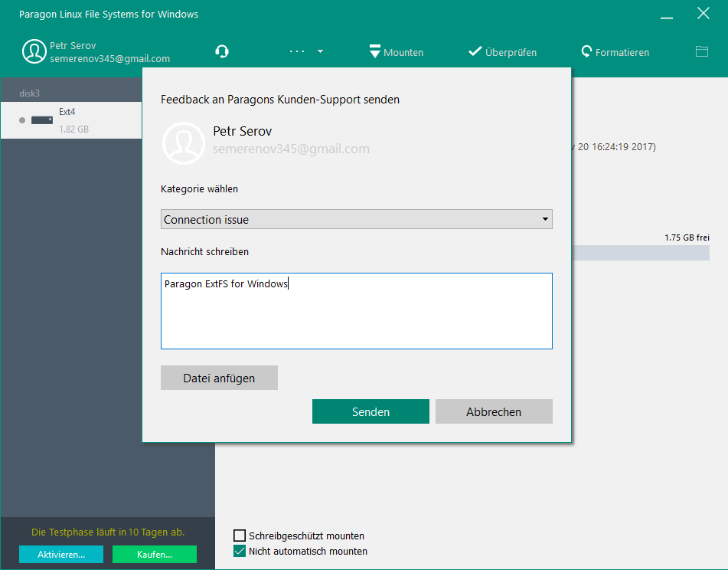The image size is (728, 570).
Task: Click the Aktivieren... button
Action: point(61,554)
